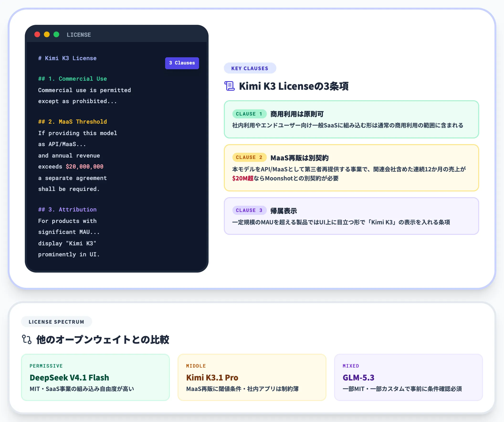The height and width of the screenshot is (422, 504).
Task: Click 'MaaS再販に閾値条件・社内アプリは制約薄' description
Action: tap(242, 389)
